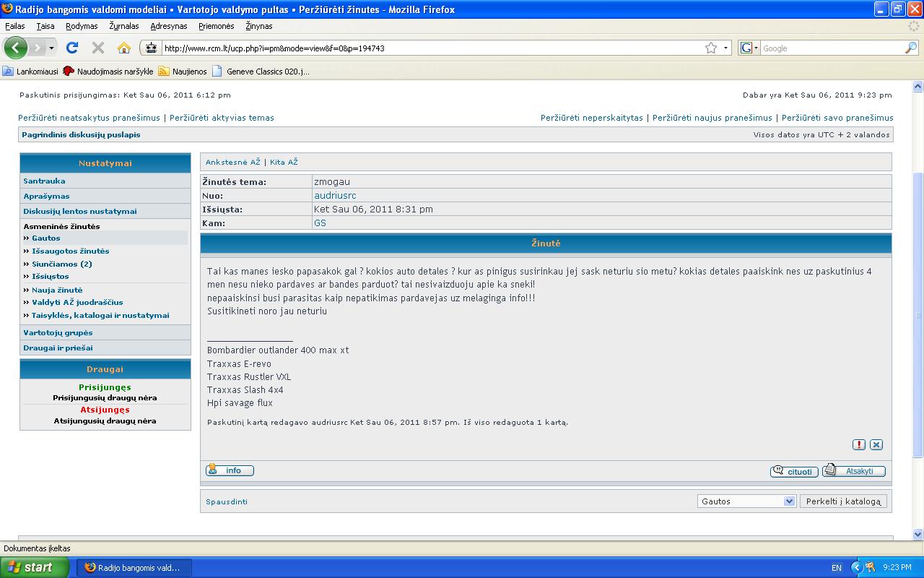Bookmark the page with the star icon

[711, 48]
